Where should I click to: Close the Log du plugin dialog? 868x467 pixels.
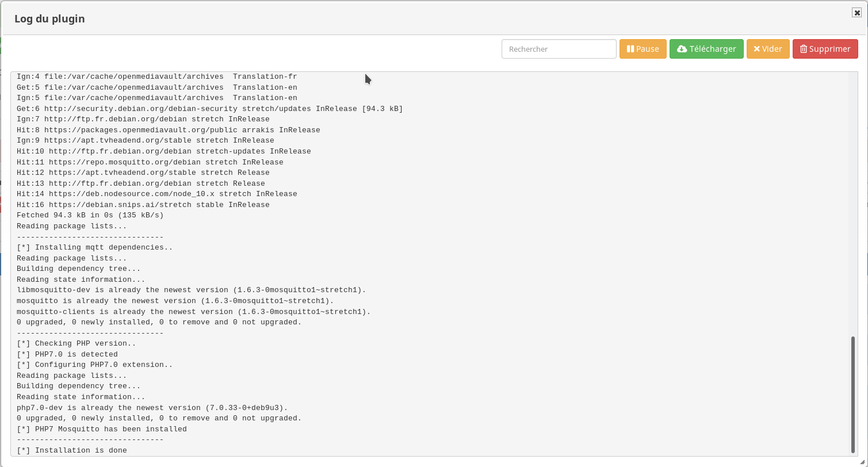tap(856, 13)
